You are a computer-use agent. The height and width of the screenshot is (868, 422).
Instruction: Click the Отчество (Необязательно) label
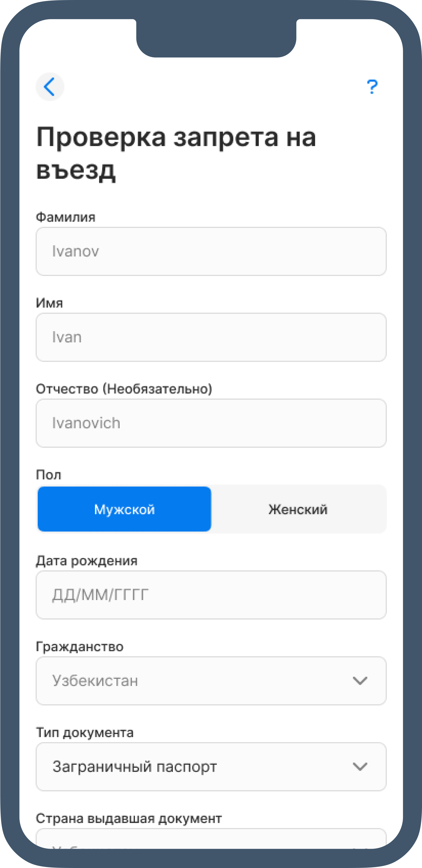[x=124, y=389]
